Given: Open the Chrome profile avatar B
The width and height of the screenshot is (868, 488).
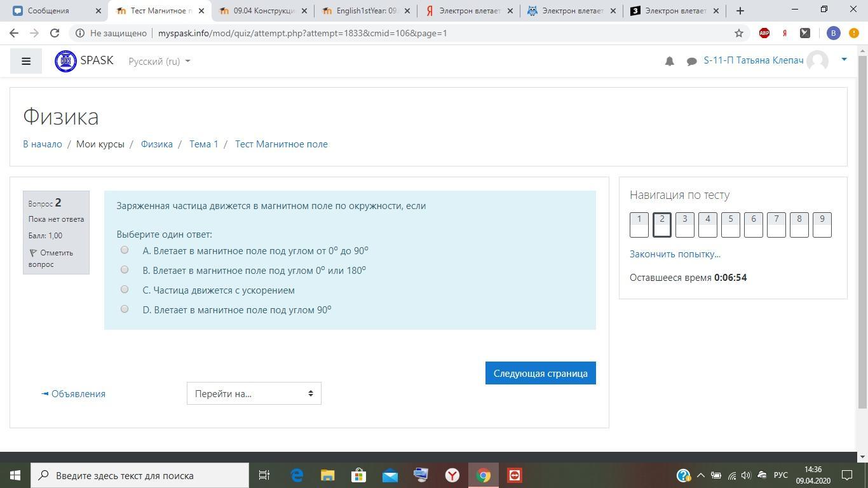Looking at the screenshot, I should pos(834,33).
